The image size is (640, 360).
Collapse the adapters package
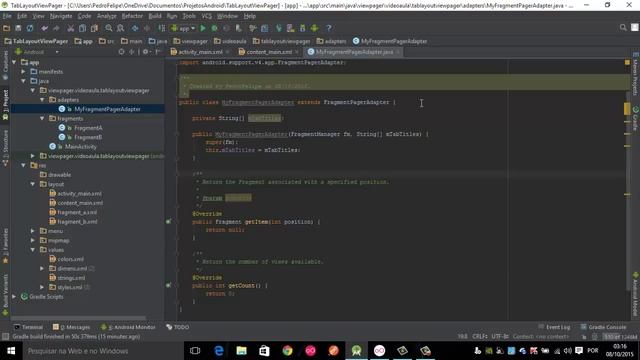coord(42,100)
